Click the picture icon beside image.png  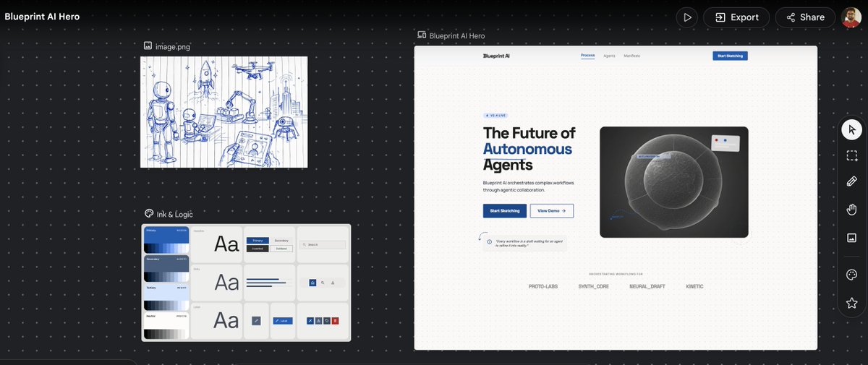(148, 46)
